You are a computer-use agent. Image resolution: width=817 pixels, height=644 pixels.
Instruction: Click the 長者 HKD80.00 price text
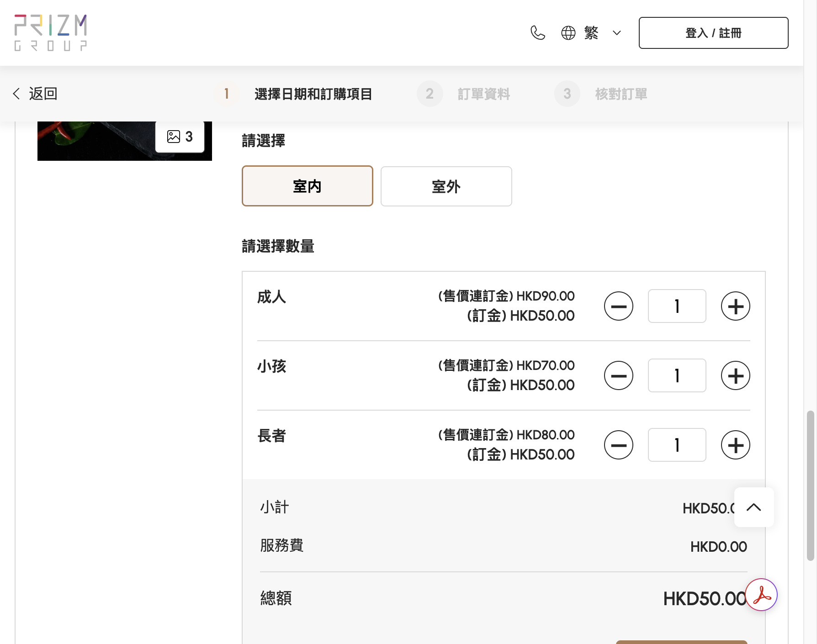[x=506, y=435]
